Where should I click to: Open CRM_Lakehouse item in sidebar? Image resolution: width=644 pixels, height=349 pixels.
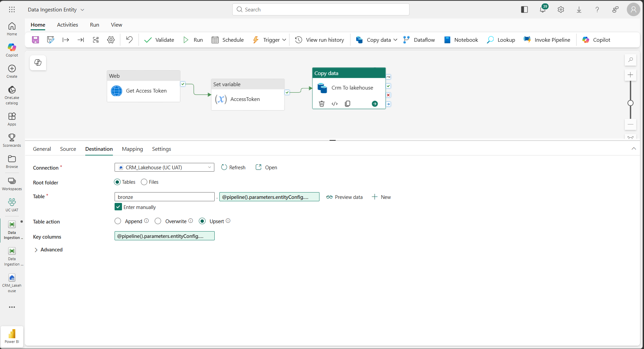pos(12,283)
